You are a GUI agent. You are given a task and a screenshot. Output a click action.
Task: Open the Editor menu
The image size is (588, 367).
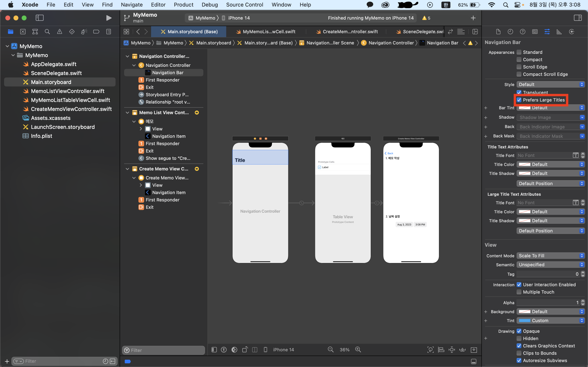158,5
